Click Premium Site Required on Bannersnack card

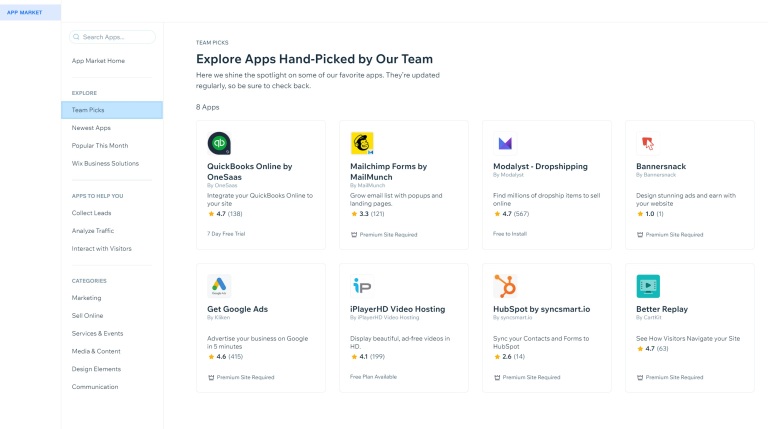674,235
